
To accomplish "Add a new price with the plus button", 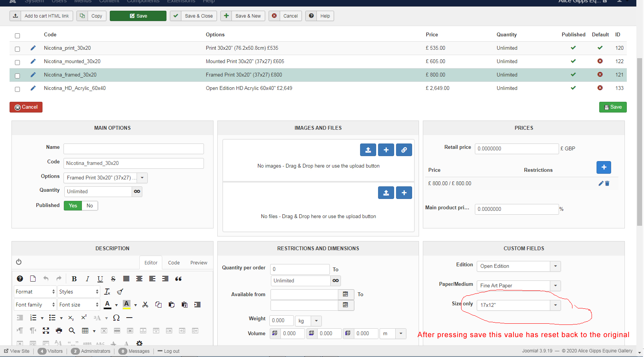I will pyautogui.click(x=603, y=167).
